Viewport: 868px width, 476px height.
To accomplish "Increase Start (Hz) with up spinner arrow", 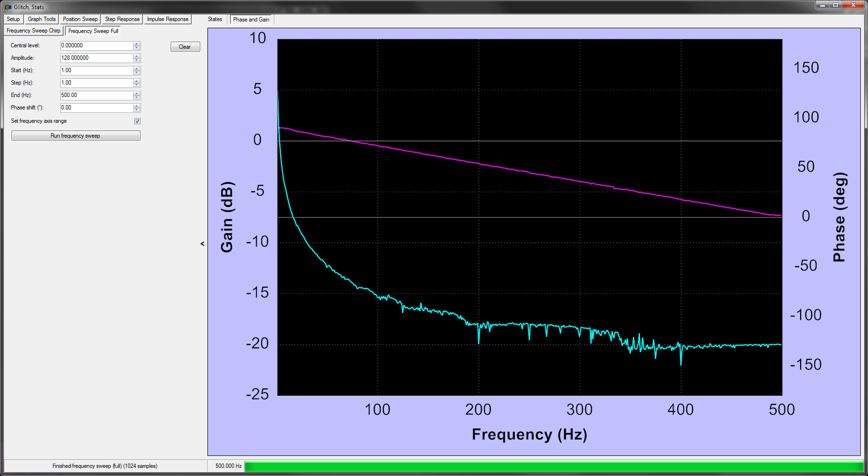I will pyautogui.click(x=137, y=68).
